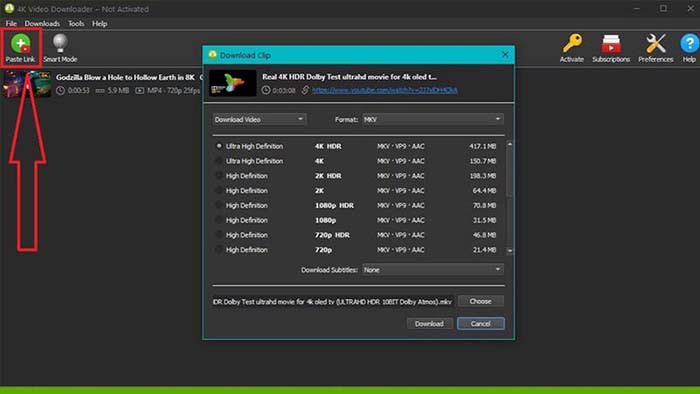Choose the 720p quality radio button
This screenshot has width=700, height=394.
click(219, 249)
